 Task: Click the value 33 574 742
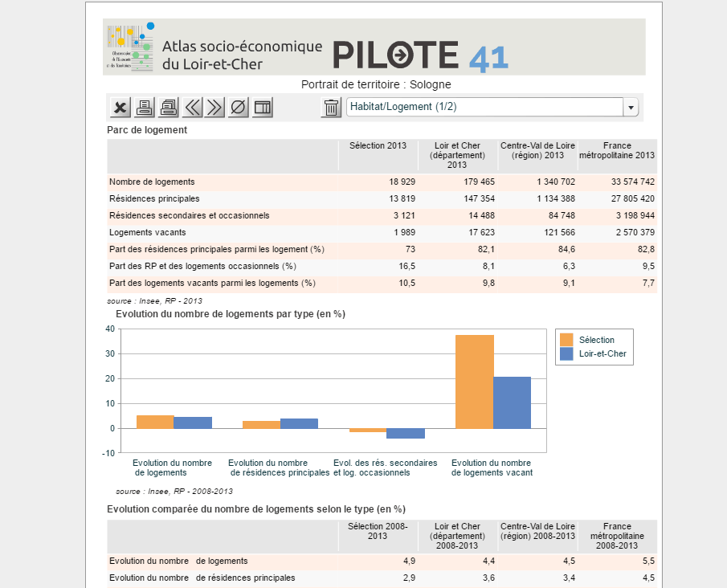(633, 182)
